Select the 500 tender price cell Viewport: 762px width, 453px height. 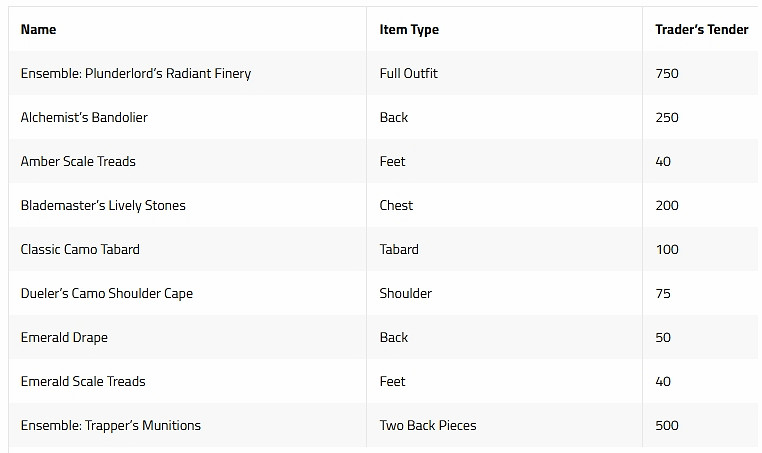tap(667, 426)
